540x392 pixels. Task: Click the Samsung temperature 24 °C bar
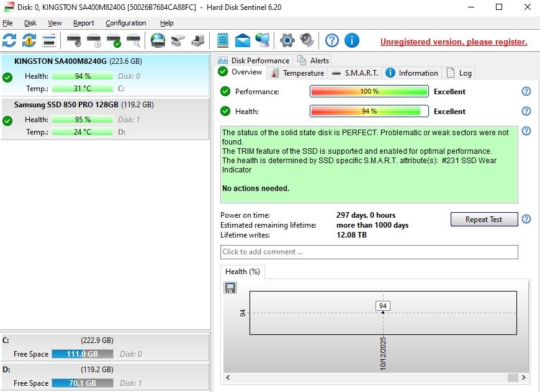point(83,132)
